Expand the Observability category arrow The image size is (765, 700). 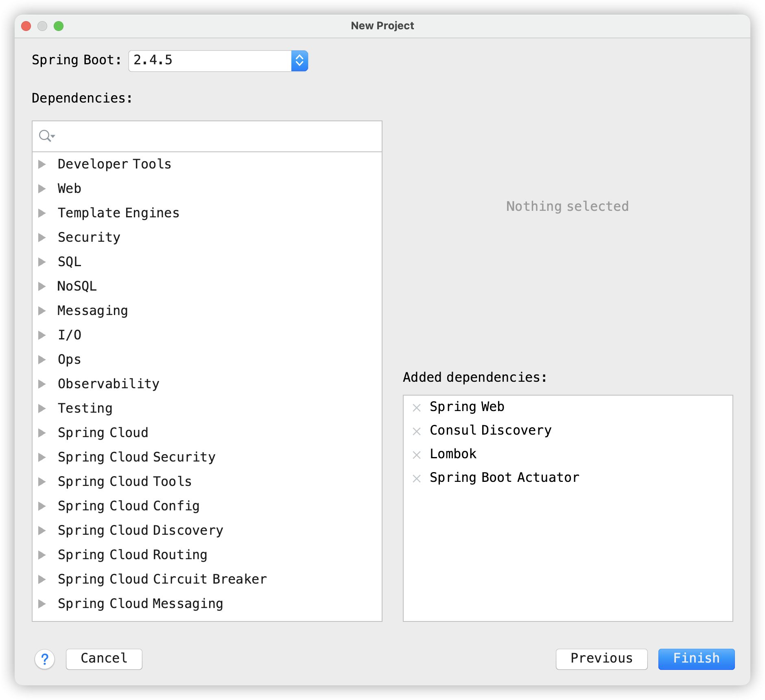tap(42, 384)
